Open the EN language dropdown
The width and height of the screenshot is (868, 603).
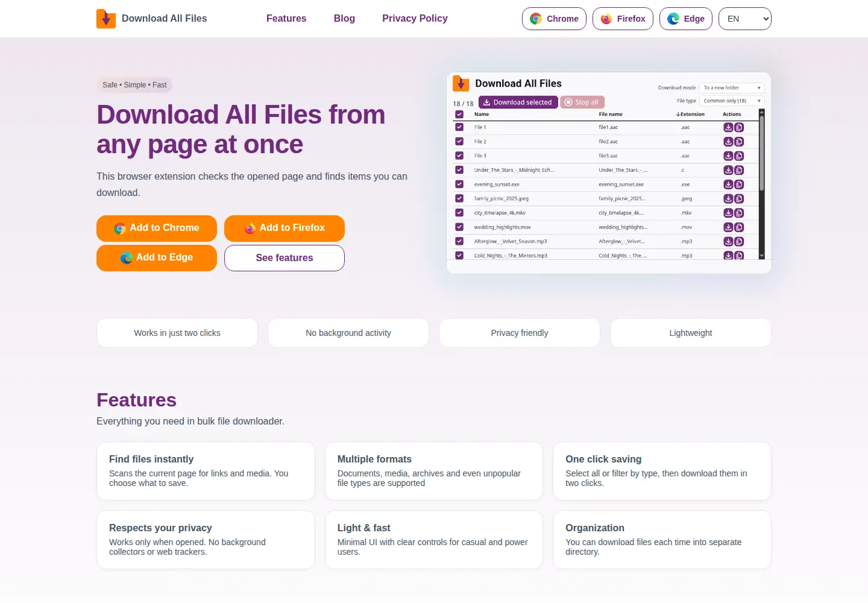coord(745,19)
